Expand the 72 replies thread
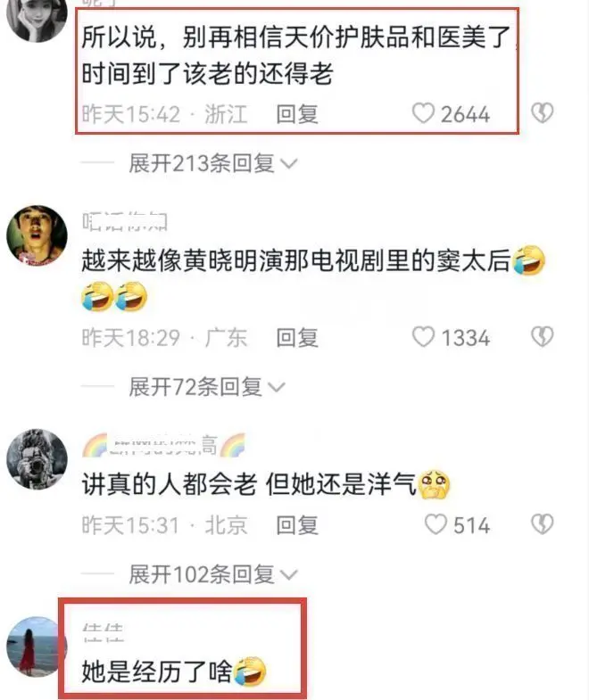Image resolution: width=589 pixels, height=700 pixels. pos(206,387)
